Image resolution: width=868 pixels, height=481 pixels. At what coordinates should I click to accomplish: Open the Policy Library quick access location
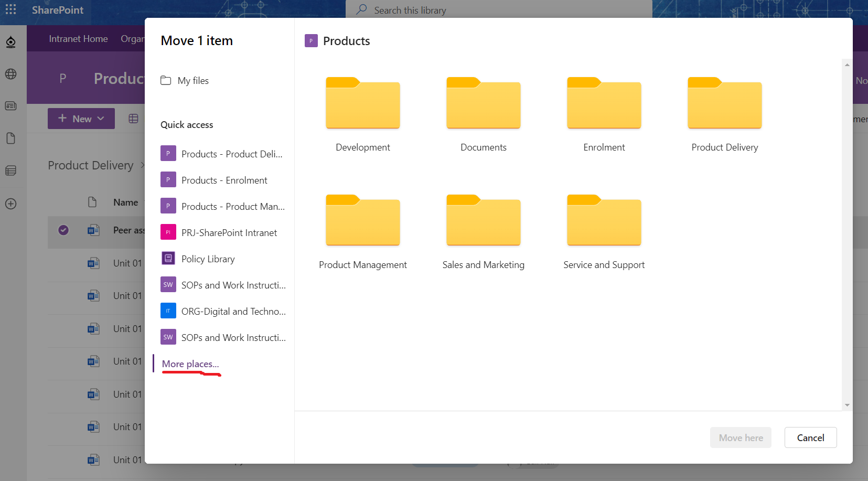coord(208,259)
